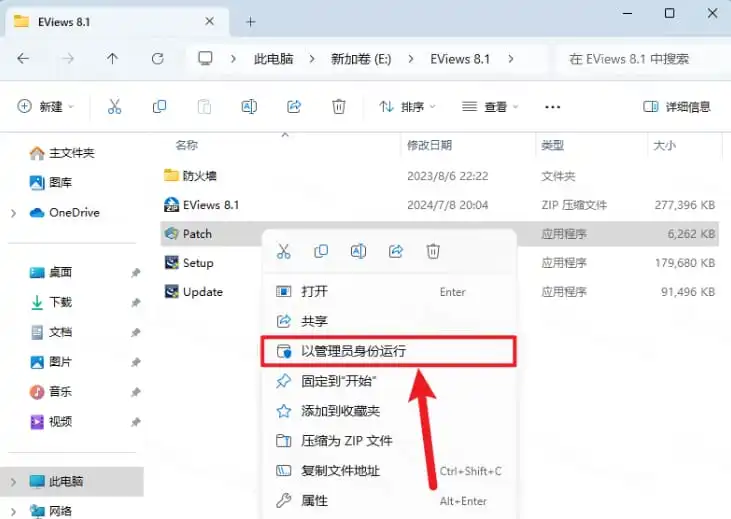The width and height of the screenshot is (731, 519).
Task: Sort by the 修改日期 column header
Action: (429, 145)
